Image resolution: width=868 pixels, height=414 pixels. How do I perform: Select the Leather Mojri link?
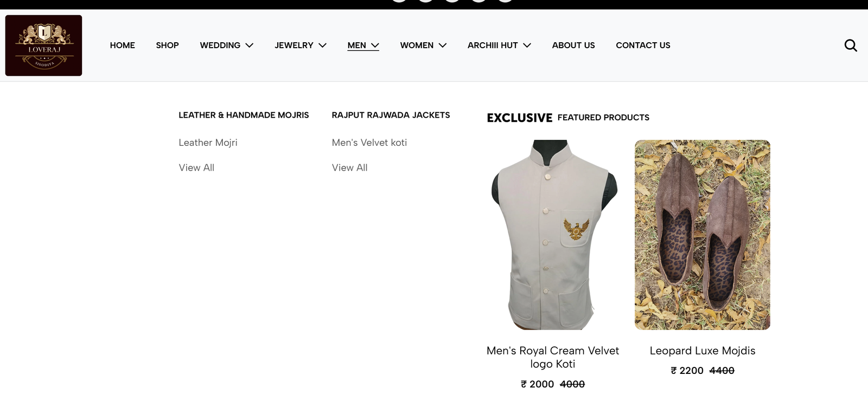[x=208, y=143]
